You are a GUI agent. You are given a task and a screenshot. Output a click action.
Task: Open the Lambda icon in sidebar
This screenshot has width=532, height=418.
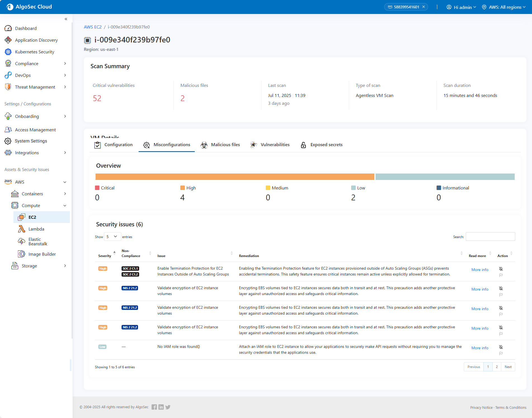point(22,229)
